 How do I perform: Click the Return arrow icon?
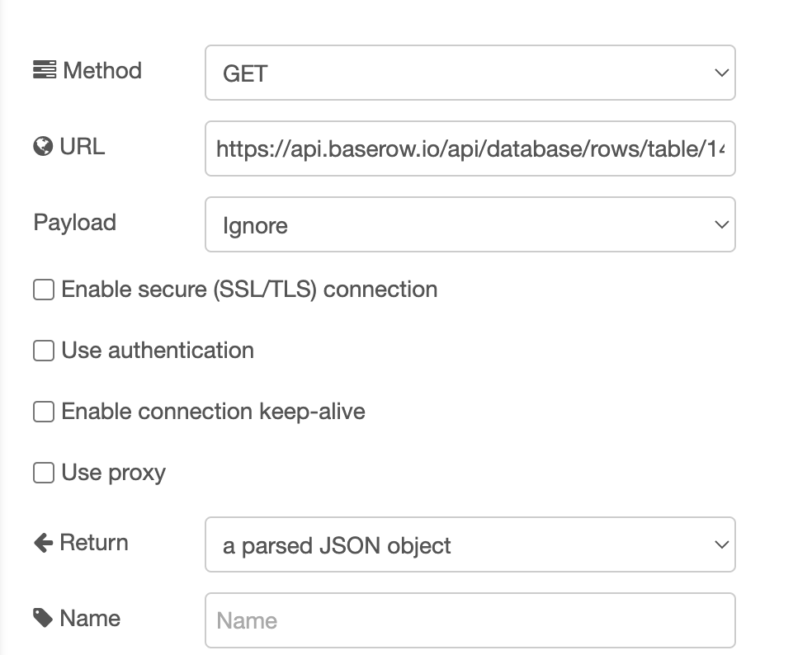tap(42, 541)
